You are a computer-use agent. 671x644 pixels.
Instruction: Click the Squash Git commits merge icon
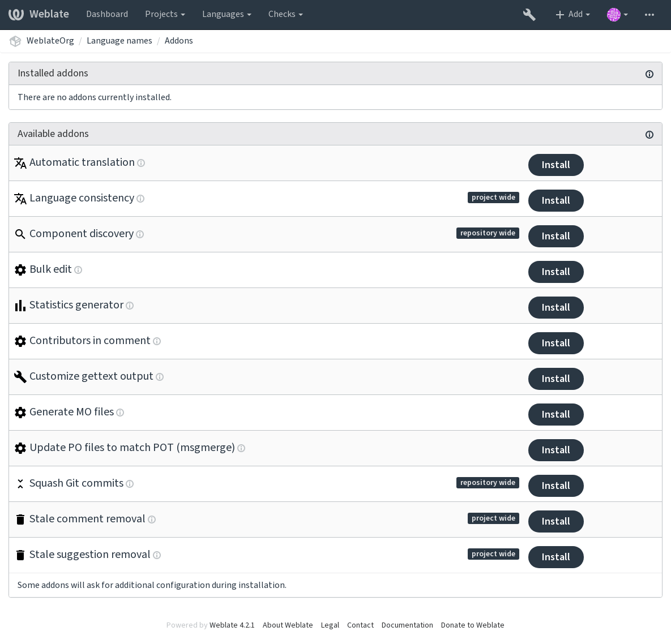pyautogui.click(x=20, y=484)
